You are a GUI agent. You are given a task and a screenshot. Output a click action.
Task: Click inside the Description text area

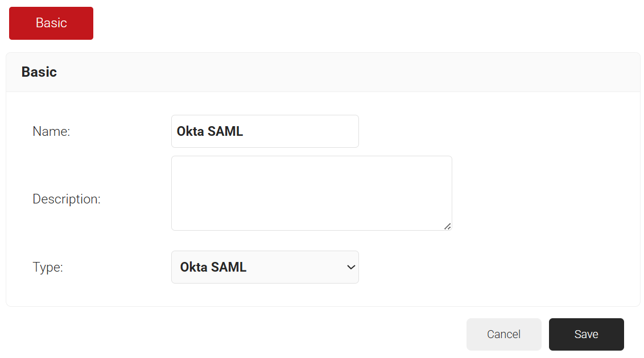coord(311,193)
